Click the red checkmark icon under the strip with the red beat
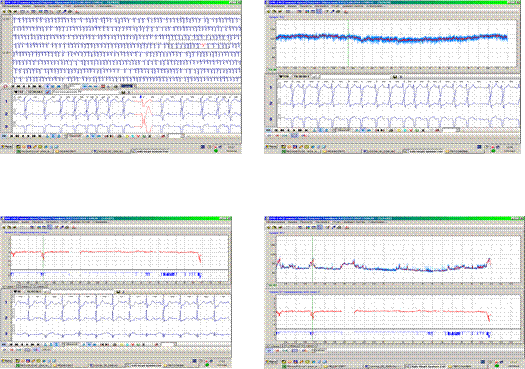The width and height of the screenshot is (525, 369). click(138, 136)
